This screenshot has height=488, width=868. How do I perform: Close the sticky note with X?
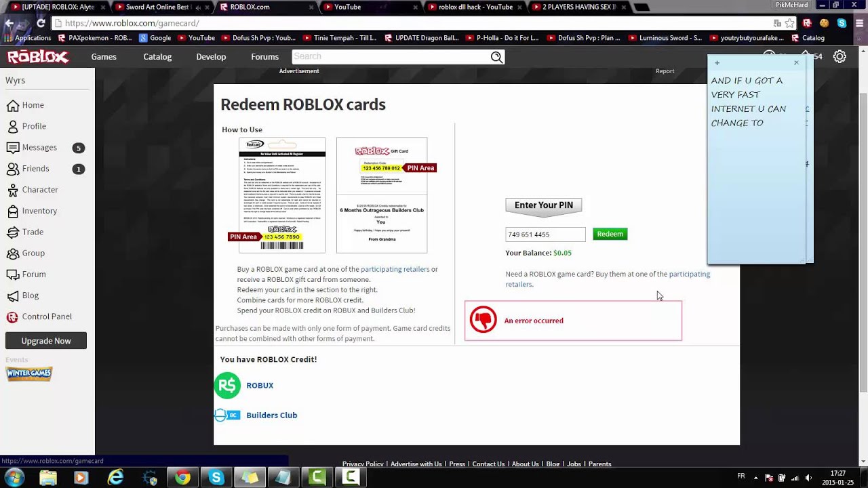pos(796,63)
